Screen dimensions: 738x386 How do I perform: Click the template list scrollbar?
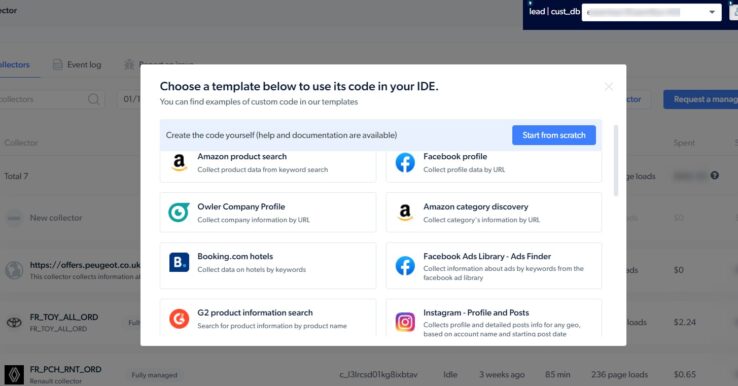pyautogui.click(x=616, y=160)
